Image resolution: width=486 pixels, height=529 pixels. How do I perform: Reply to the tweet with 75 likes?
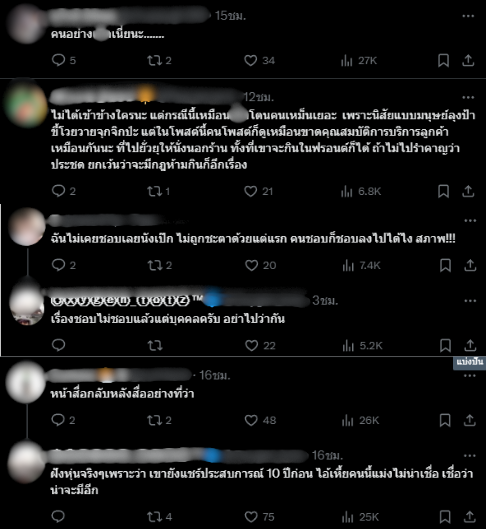click(58, 517)
